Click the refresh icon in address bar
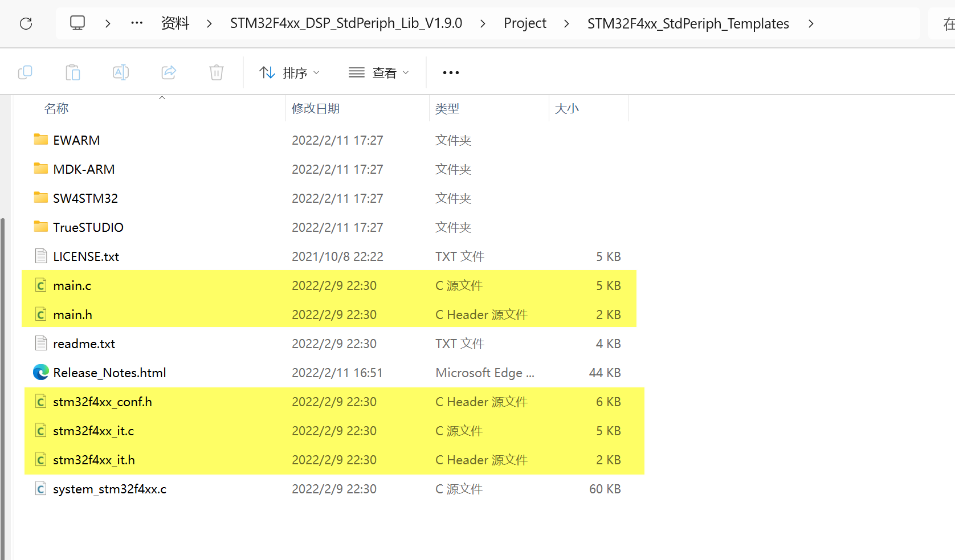 pyautogui.click(x=26, y=23)
